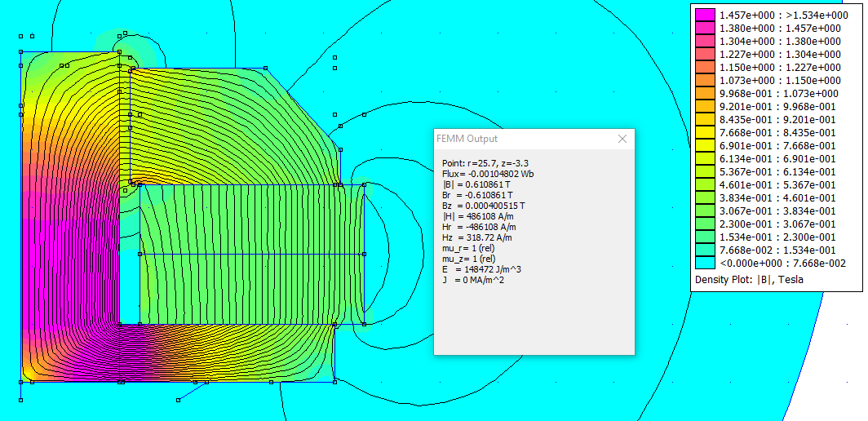868x421 pixels.
Task: Click the swatch for 1.073e+000 : 1.150e+000
Action: (x=705, y=80)
